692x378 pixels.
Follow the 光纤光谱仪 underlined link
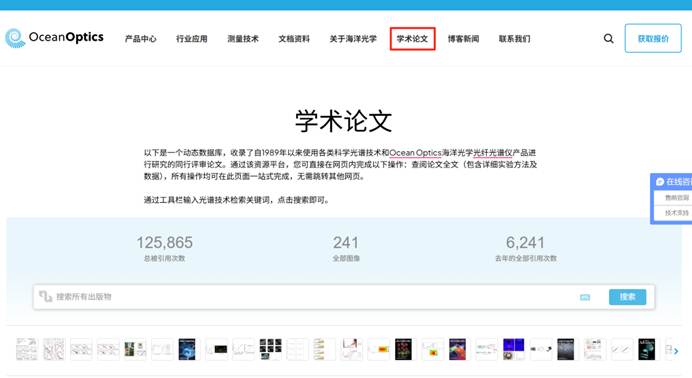pyautogui.click(x=493, y=153)
